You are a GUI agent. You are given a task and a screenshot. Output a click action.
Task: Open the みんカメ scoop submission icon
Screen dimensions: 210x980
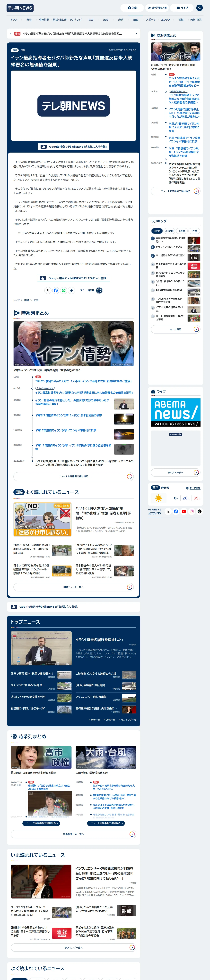[x=99, y=290]
